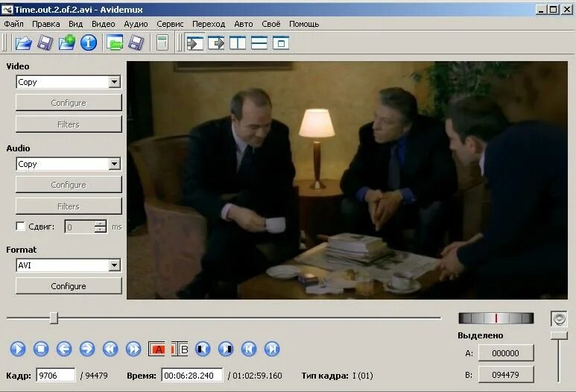Open the Audio codec Copy dropdown
576x392 pixels.
pyautogui.click(x=69, y=164)
